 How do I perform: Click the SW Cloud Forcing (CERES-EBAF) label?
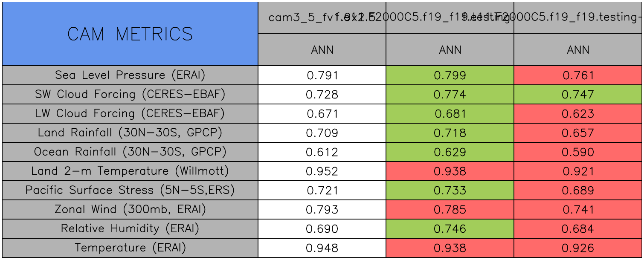[130, 95]
